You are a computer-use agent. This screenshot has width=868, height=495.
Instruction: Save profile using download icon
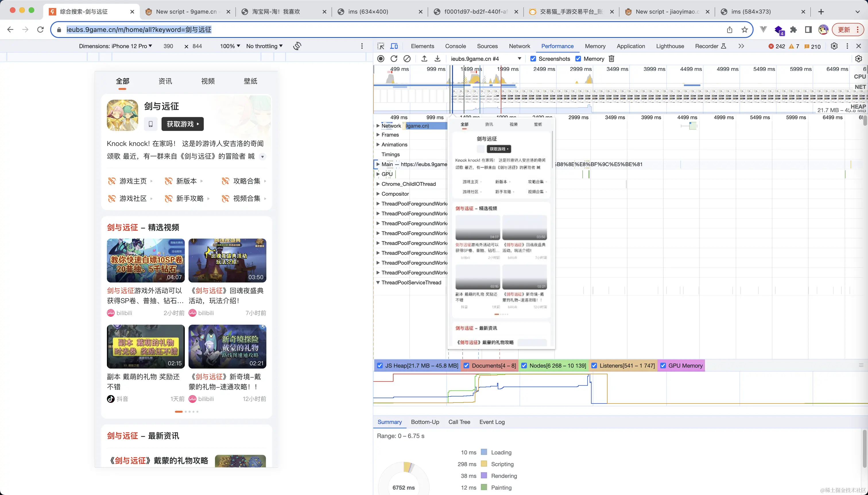point(437,59)
